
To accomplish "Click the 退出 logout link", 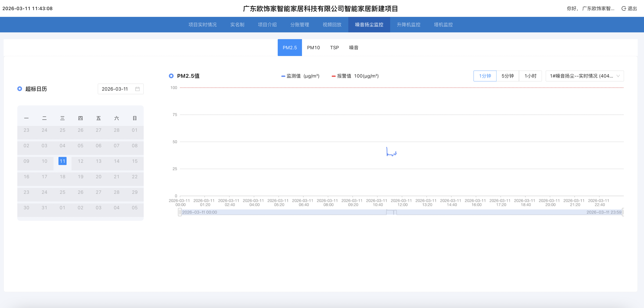I will point(632,9).
